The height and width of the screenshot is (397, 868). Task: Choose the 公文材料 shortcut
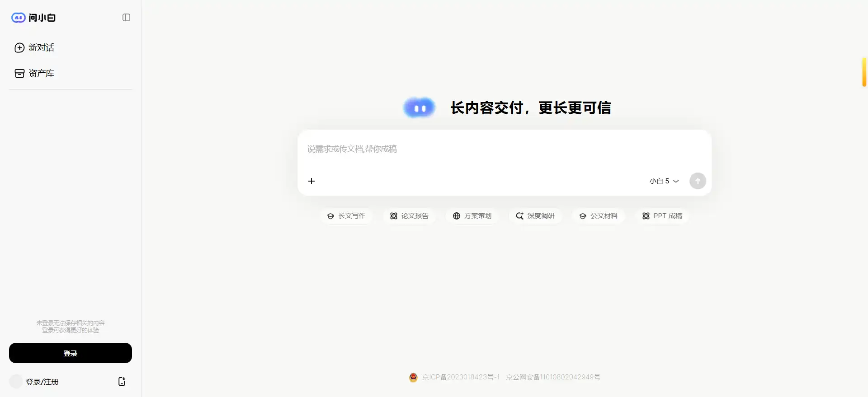click(598, 216)
